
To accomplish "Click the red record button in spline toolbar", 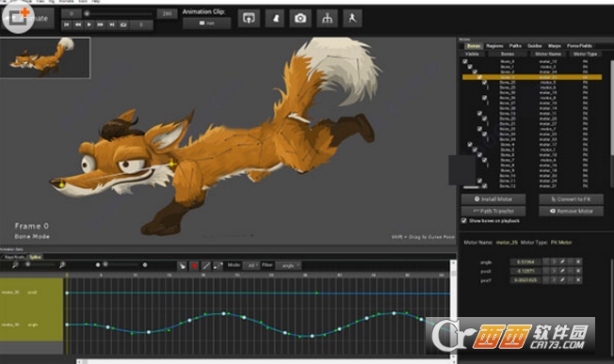I will click(x=194, y=266).
